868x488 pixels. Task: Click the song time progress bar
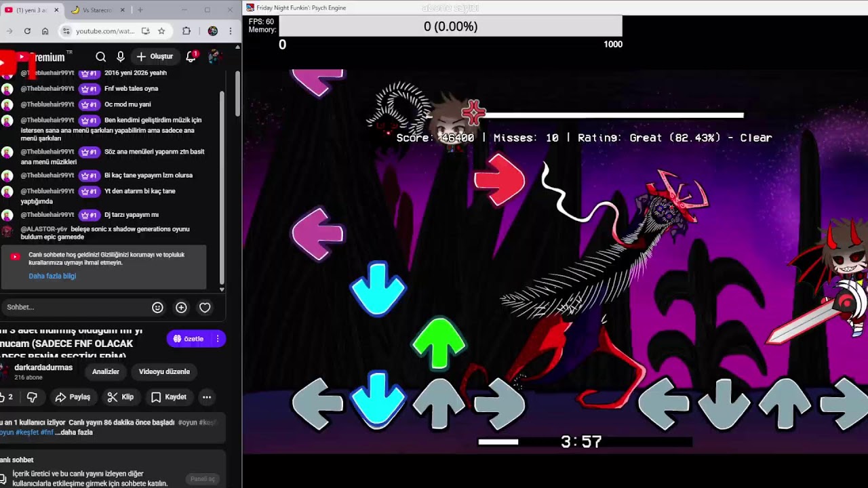[x=585, y=442]
